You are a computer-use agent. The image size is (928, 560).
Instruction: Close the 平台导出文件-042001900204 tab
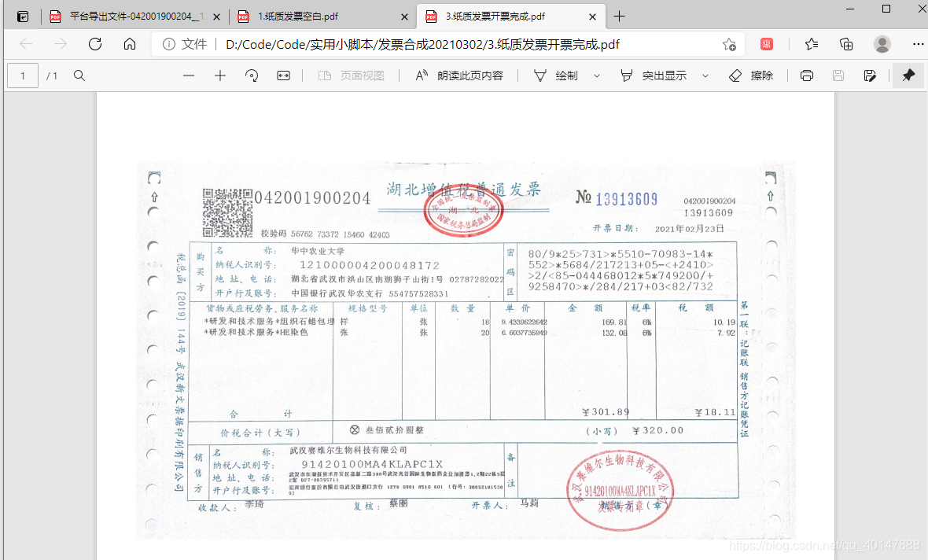(x=216, y=17)
